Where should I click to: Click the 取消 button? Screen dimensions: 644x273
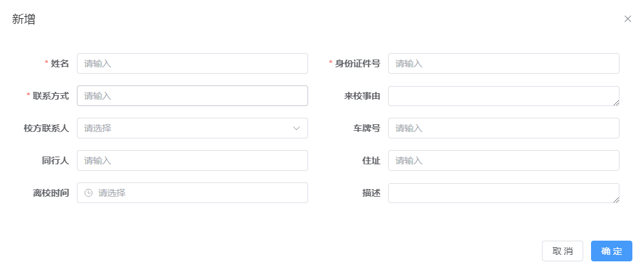click(562, 251)
